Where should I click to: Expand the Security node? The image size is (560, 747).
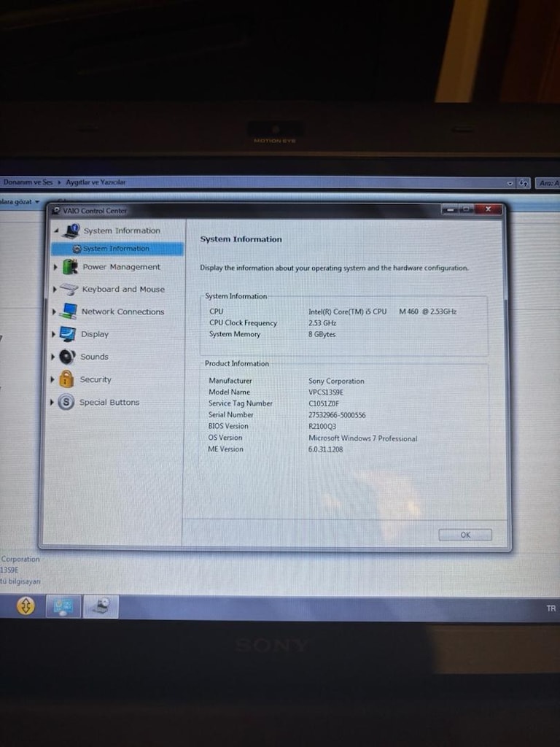(52, 379)
